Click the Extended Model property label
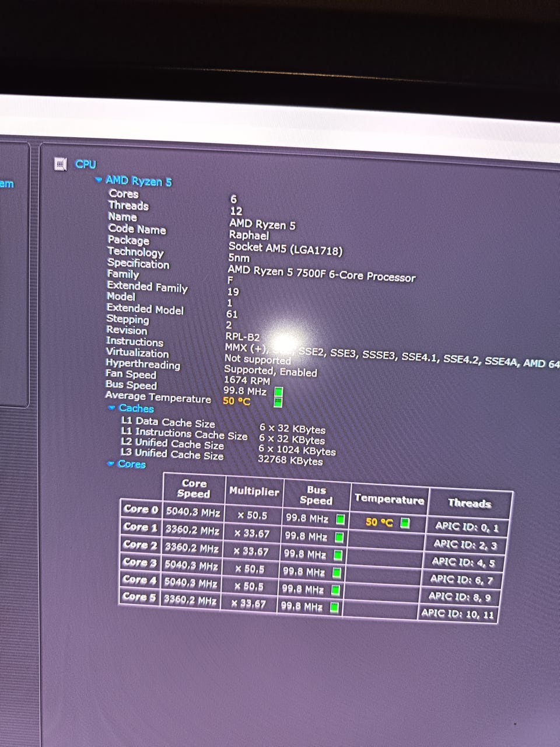Screen dimensions: 560x747 click(x=145, y=309)
